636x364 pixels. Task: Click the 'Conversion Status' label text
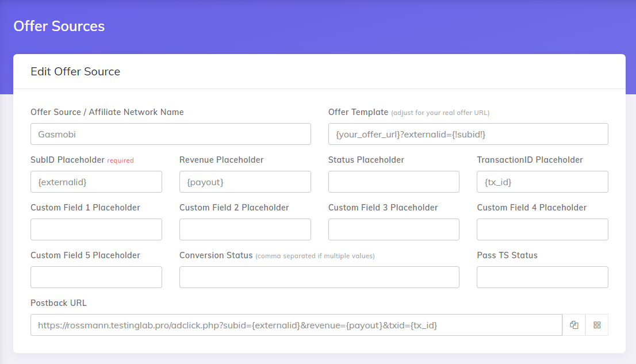216,255
